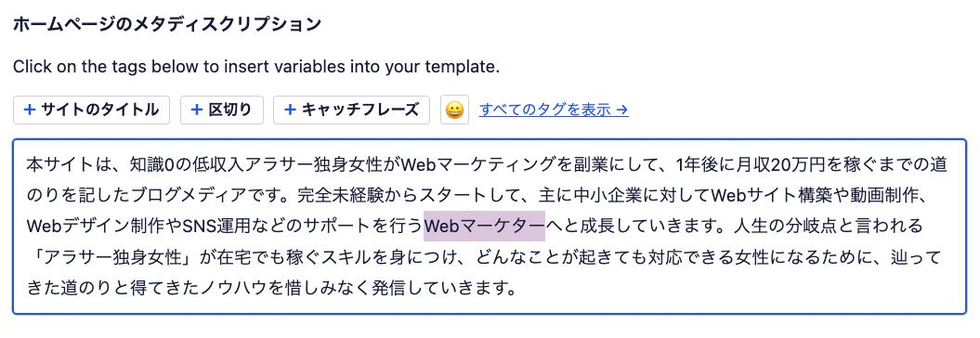
Task: Click the arrow after すべてのタグを表示
Action: [621, 110]
